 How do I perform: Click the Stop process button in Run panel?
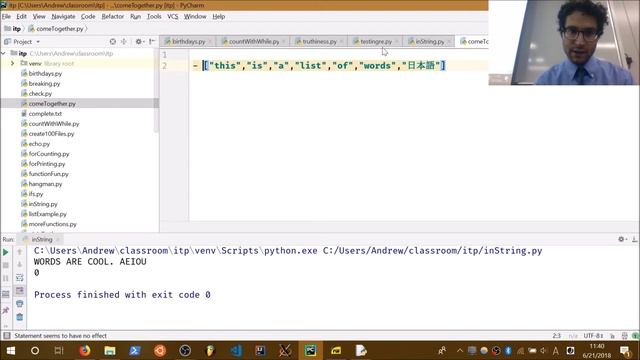(6, 265)
